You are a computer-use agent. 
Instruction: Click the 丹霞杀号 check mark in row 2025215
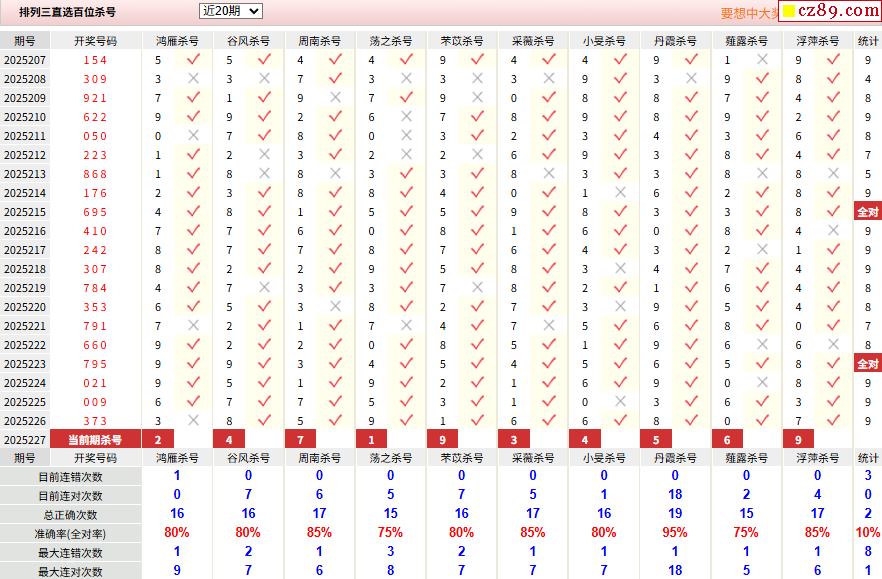pos(691,210)
